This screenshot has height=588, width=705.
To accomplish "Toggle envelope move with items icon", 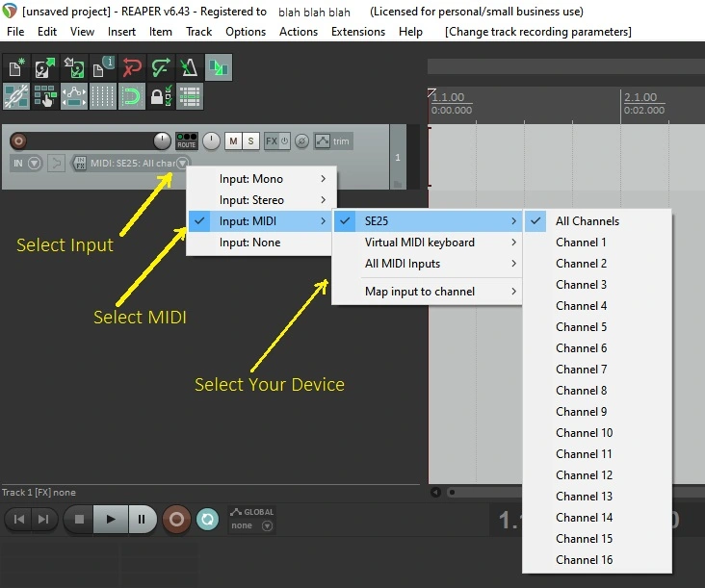I will click(74, 96).
